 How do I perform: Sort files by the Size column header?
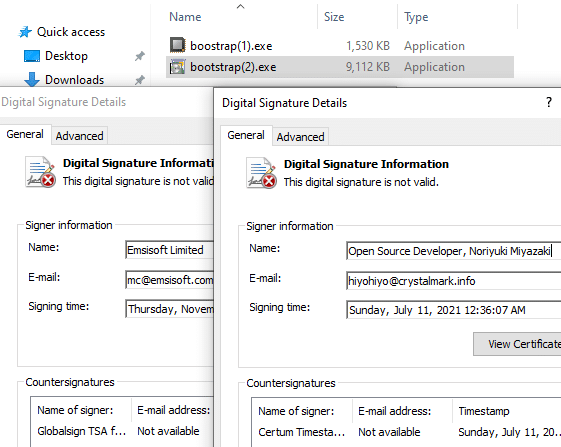pos(334,17)
